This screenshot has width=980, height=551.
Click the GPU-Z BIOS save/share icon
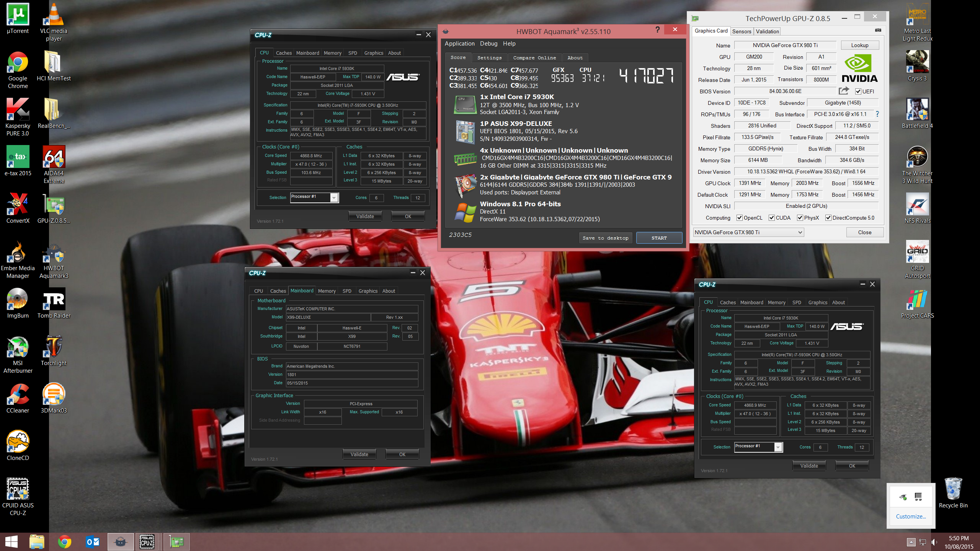tap(844, 91)
